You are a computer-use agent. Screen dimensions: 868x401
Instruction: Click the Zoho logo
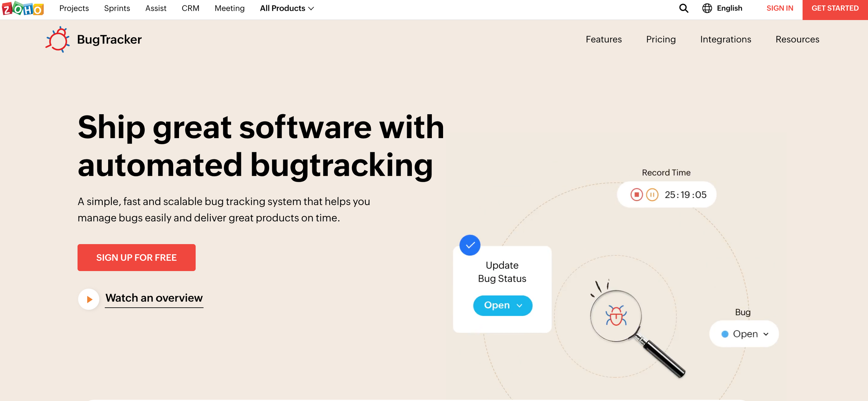23,8
